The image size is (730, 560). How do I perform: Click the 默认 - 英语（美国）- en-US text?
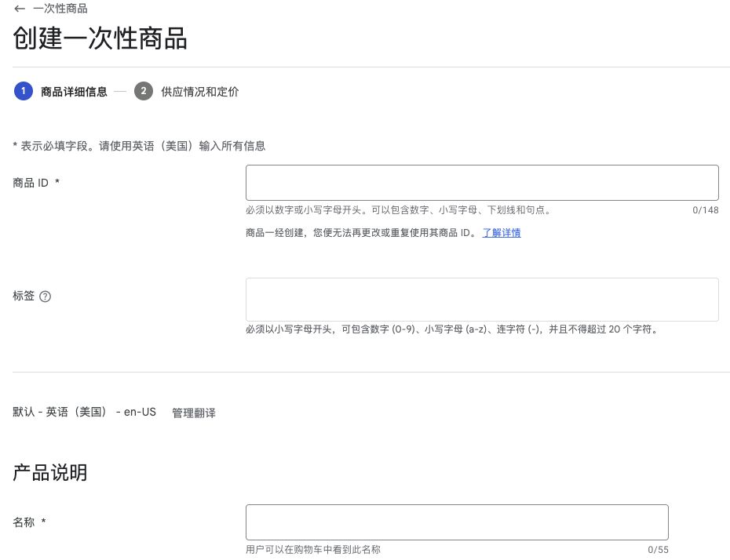click(84, 412)
